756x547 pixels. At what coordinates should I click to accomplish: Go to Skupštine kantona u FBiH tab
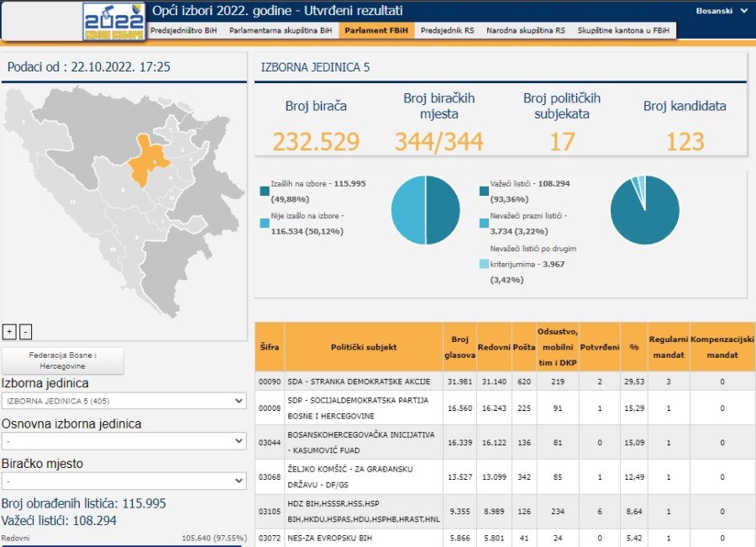[x=623, y=30]
